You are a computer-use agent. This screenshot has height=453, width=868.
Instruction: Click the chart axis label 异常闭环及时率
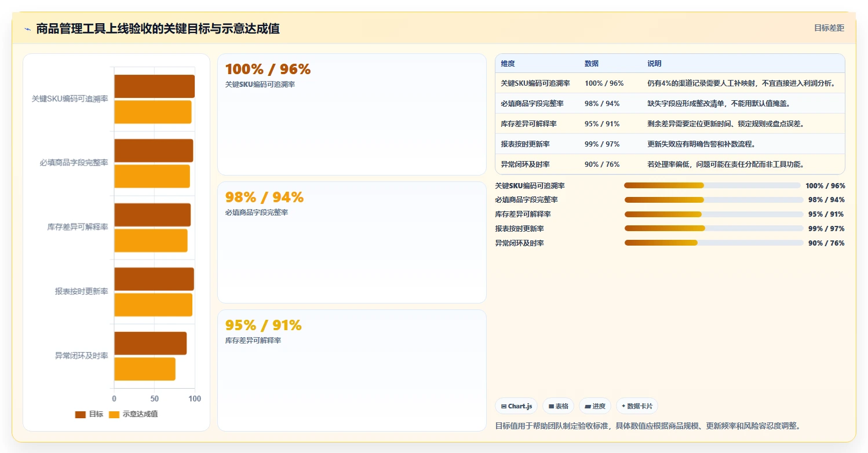click(82, 356)
